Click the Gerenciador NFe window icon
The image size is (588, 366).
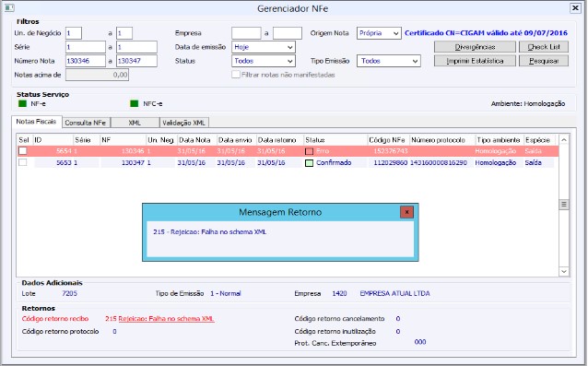click(x=9, y=7)
